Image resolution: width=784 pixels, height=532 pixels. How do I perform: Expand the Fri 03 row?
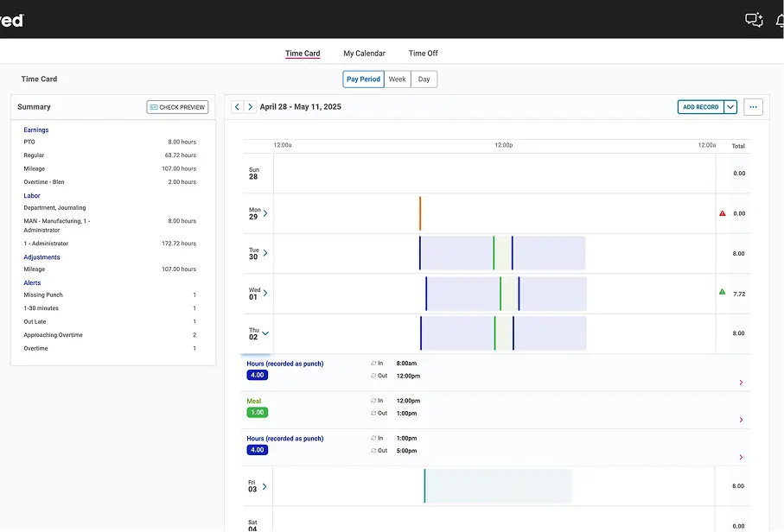(x=265, y=485)
